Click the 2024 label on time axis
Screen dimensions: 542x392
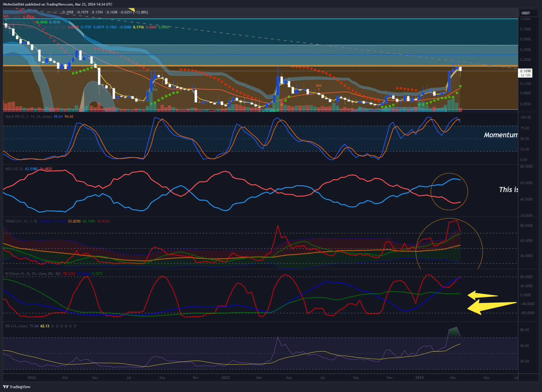point(419,378)
